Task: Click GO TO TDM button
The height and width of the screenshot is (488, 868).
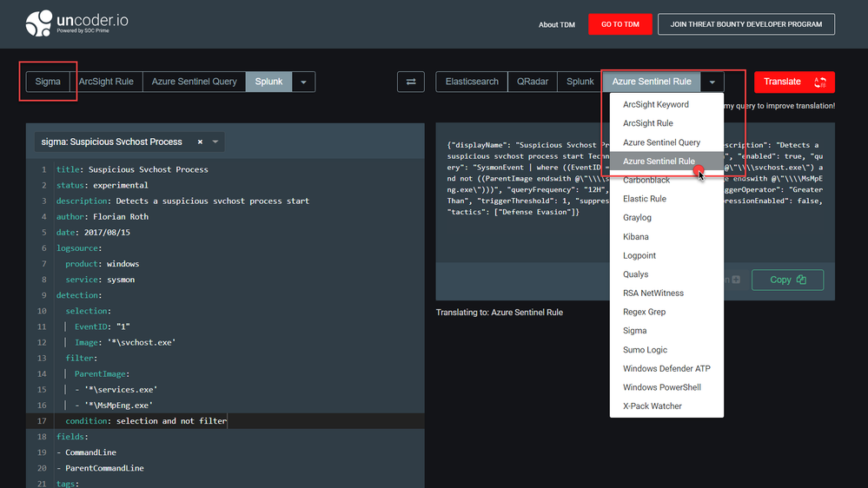Action: [620, 24]
